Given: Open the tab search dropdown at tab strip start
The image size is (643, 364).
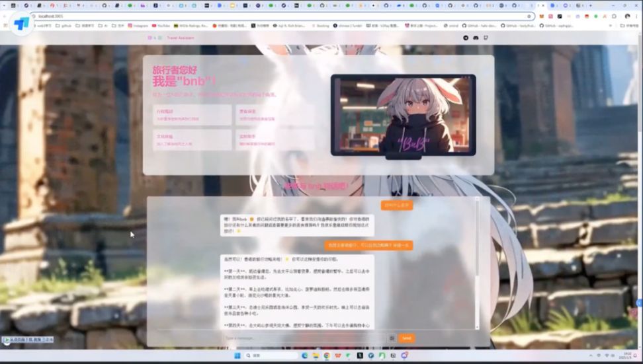Looking at the screenshot, I should [3, 5].
